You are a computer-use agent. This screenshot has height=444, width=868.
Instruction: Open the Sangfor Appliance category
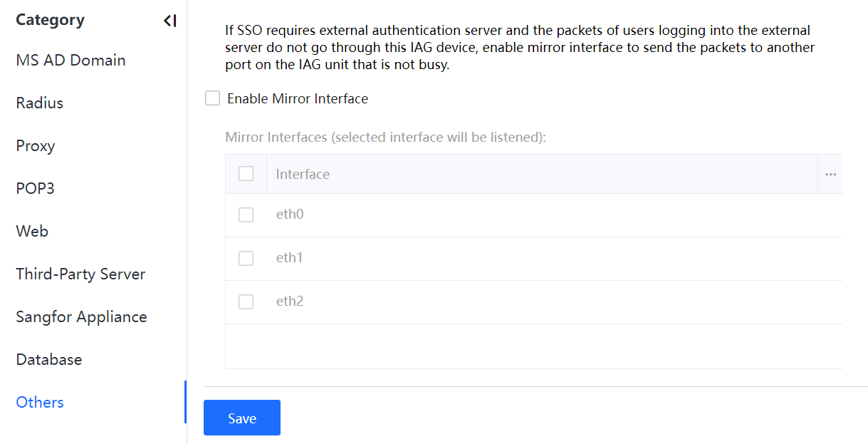81,317
